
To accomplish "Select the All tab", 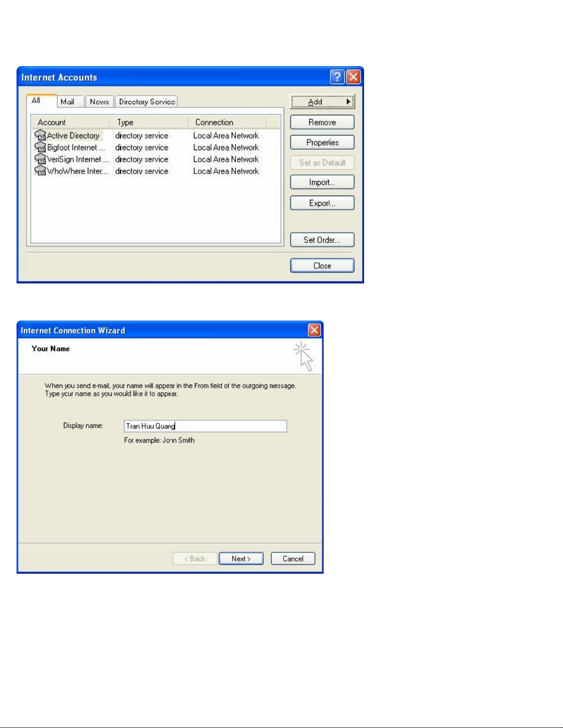I will coord(36,101).
